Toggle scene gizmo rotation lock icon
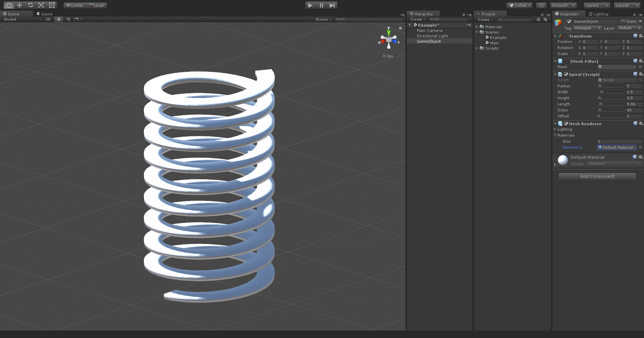This screenshot has height=338, width=644. click(x=400, y=28)
